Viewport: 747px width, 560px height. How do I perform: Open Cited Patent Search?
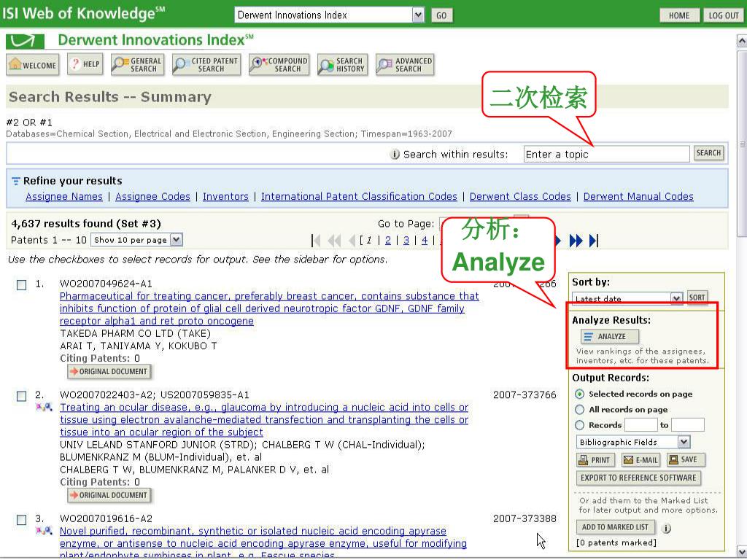click(x=206, y=65)
